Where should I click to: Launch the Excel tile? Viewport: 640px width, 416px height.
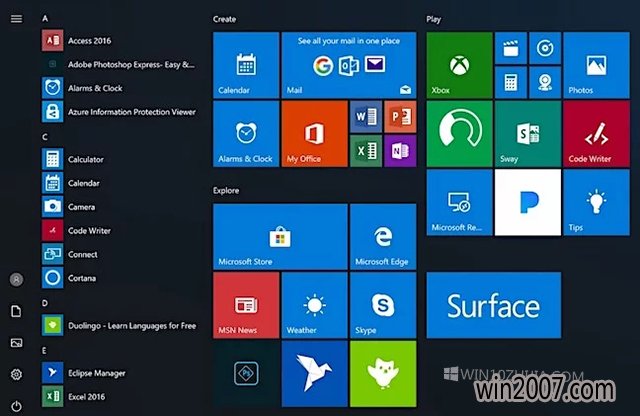[x=366, y=151]
